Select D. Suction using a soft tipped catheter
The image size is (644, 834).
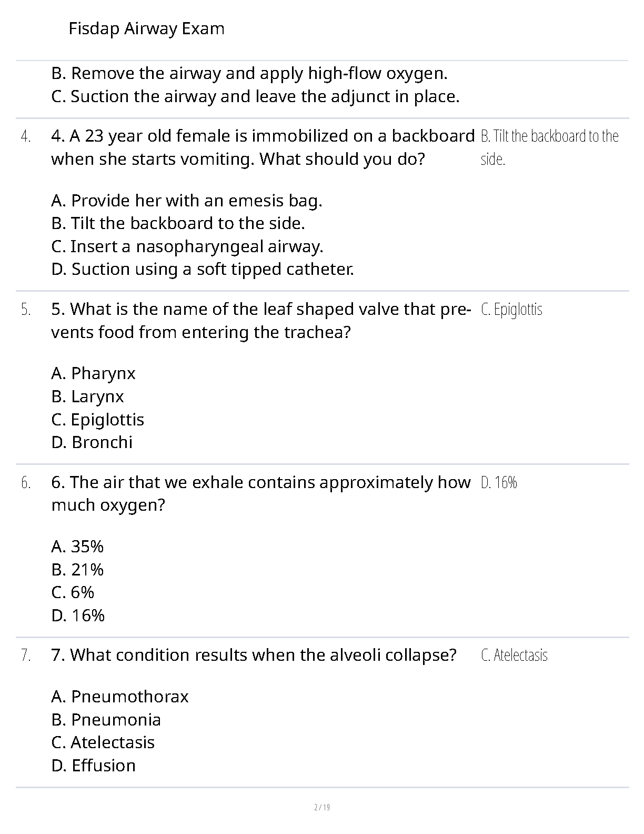202,269
